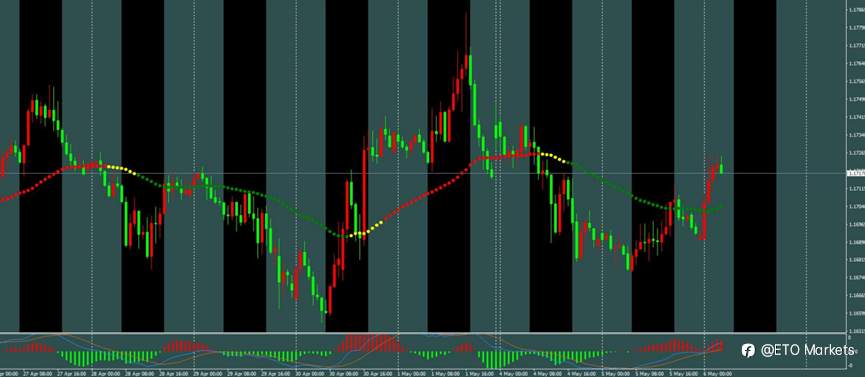The width and height of the screenshot is (865, 377).
Task: Click the "28 Apr 16:00" time label
Action: tap(174, 374)
